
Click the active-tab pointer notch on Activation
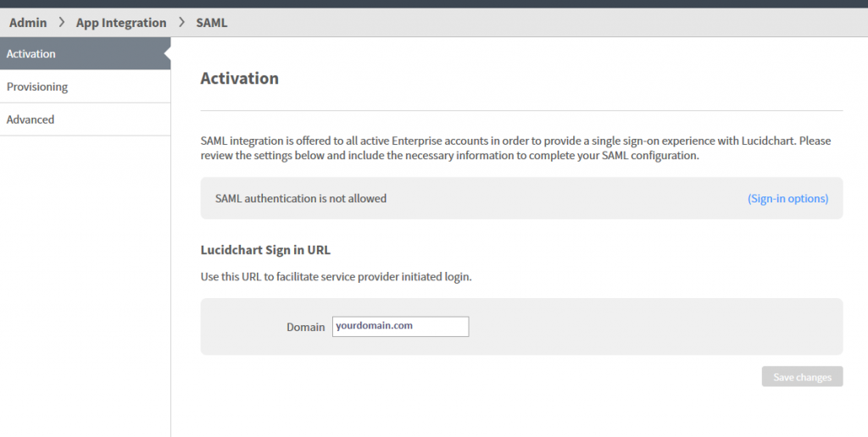coord(168,53)
